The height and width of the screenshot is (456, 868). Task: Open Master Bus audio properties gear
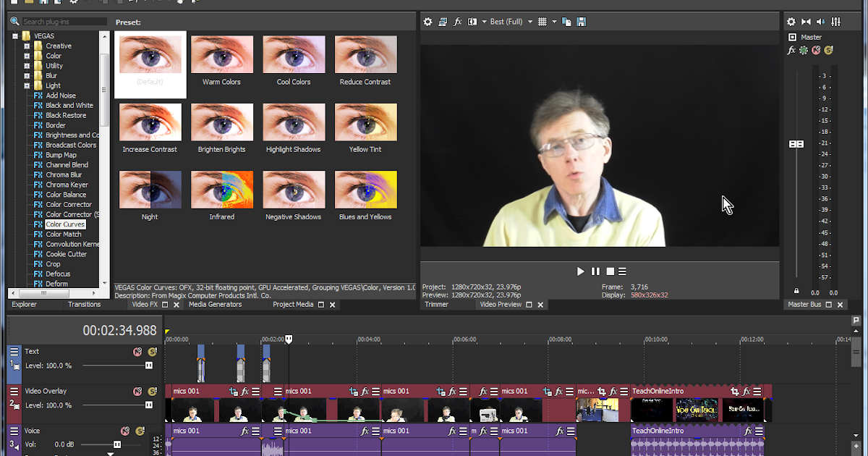[791, 22]
